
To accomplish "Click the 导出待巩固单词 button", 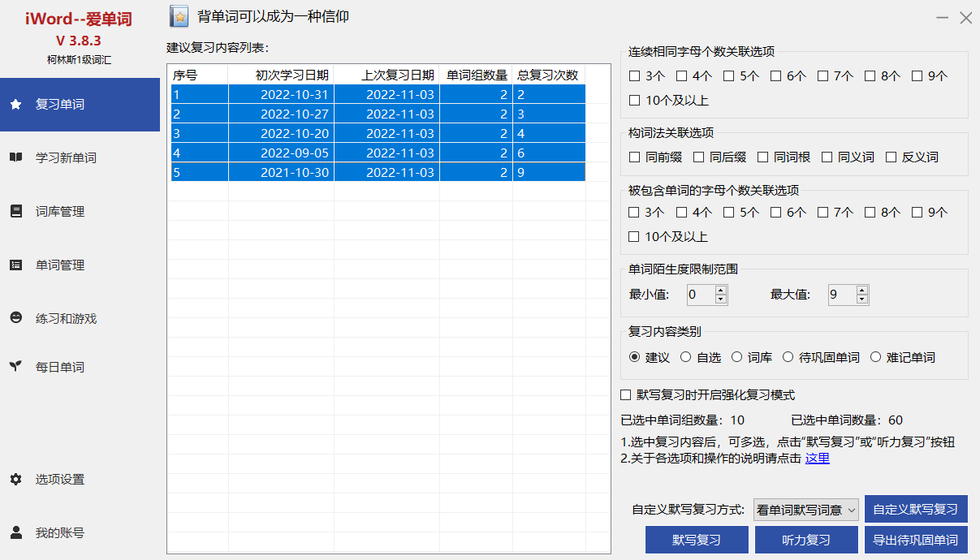I will 915,540.
